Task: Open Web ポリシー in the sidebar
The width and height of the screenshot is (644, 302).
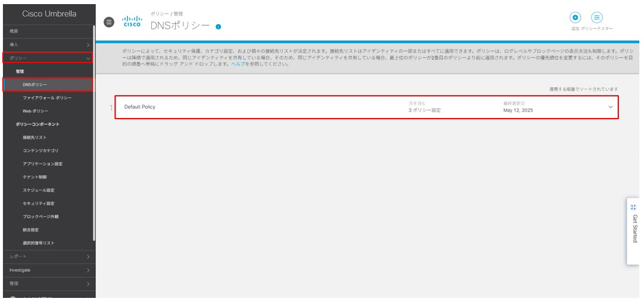Action: (x=36, y=111)
